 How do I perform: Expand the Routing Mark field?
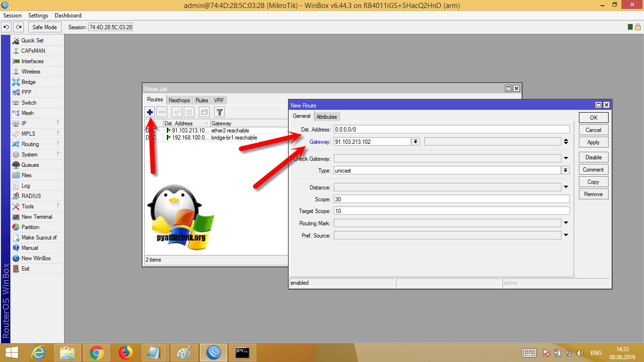[566, 223]
